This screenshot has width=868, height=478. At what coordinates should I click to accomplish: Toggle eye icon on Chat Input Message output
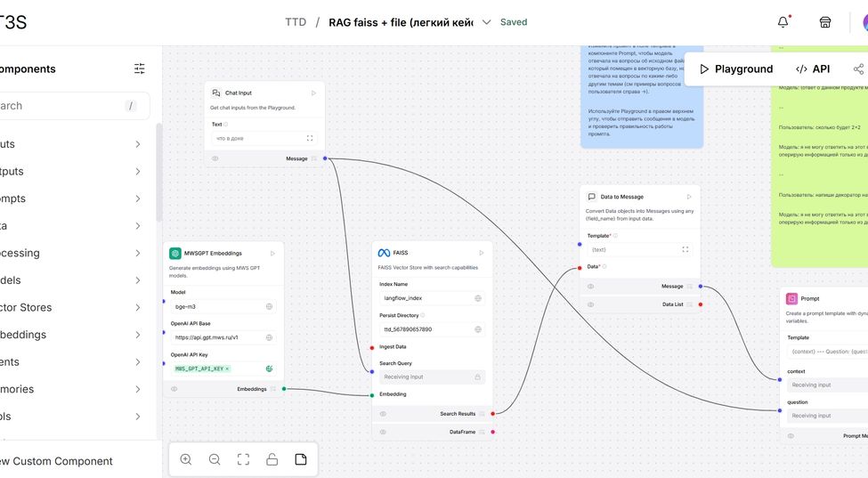click(215, 158)
